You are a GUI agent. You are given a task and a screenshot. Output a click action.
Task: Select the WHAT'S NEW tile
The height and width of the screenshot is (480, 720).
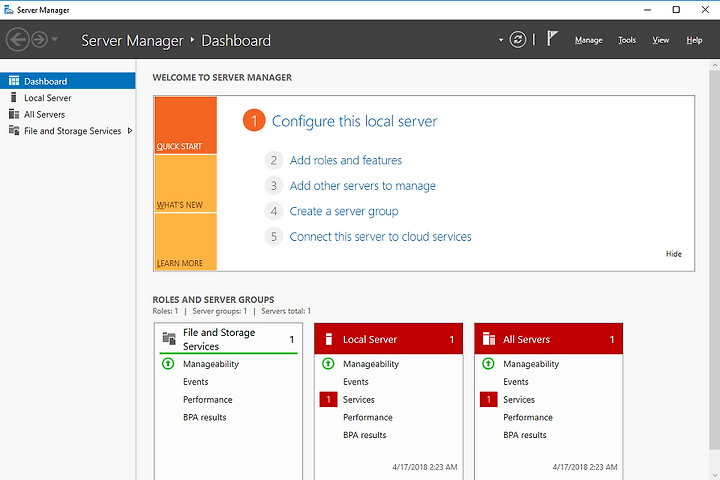pos(186,184)
